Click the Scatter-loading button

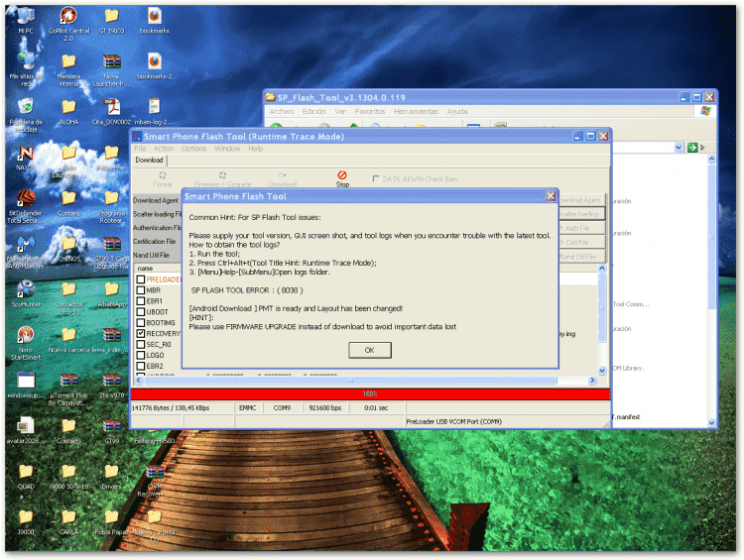[x=581, y=214]
